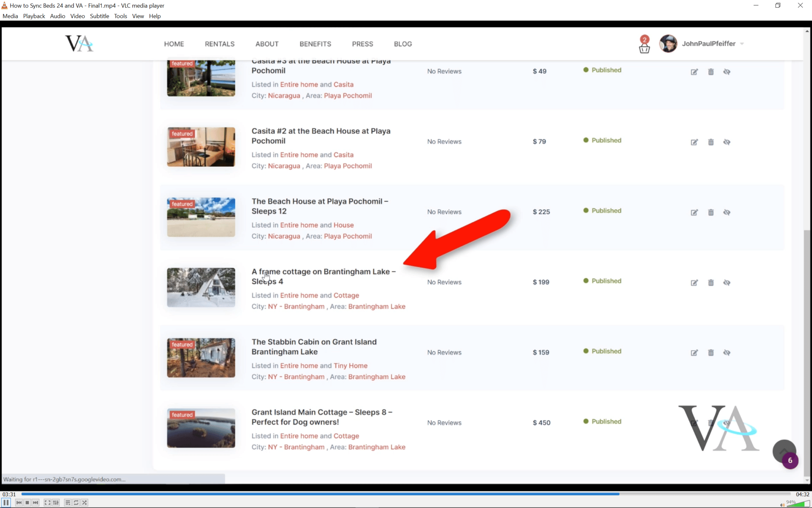Toggle random shuffle playback
Screen dimensions: 812x508
[84, 502]
